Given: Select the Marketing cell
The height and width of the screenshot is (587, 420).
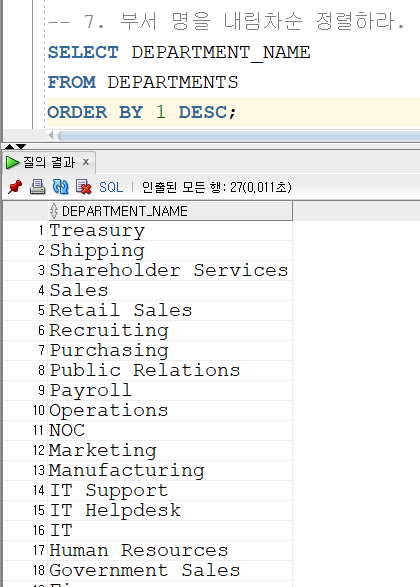Looking at the screenshot, I should click(170, 451).
